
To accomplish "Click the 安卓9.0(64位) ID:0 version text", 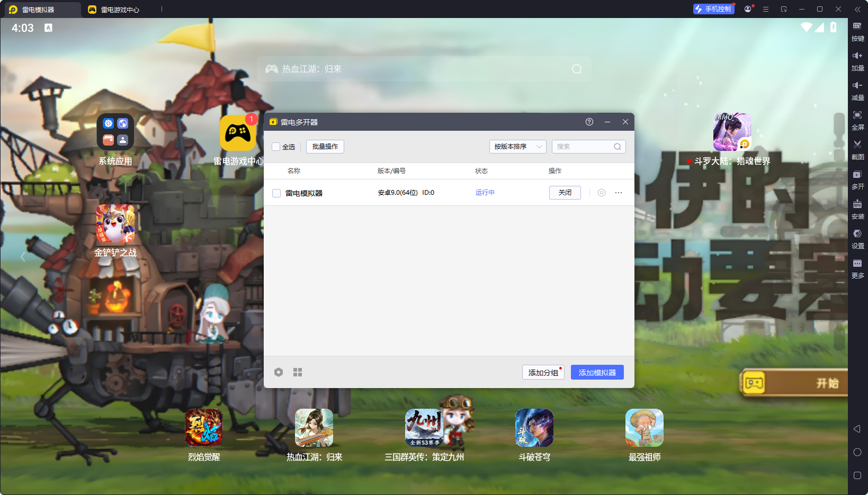I will click(406, 193).
